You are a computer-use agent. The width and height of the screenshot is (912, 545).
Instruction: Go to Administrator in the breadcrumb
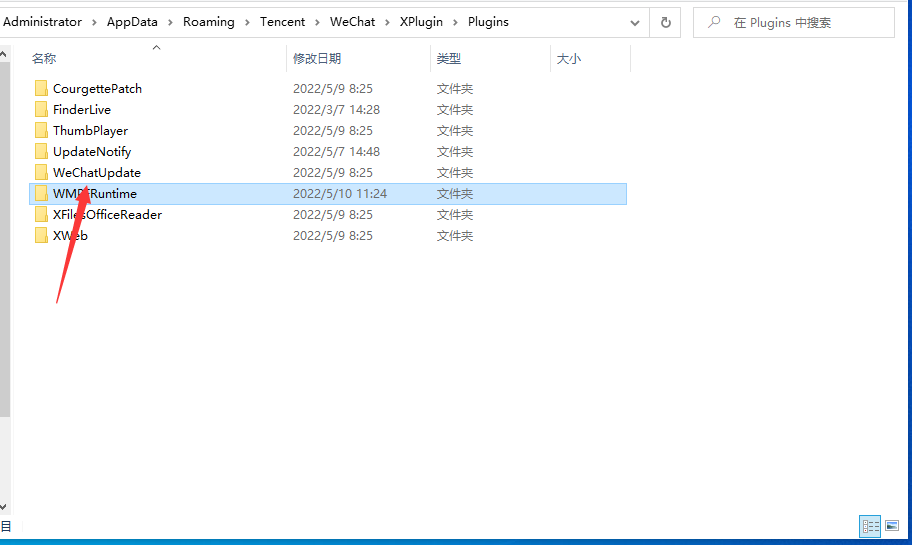[42, 22]
